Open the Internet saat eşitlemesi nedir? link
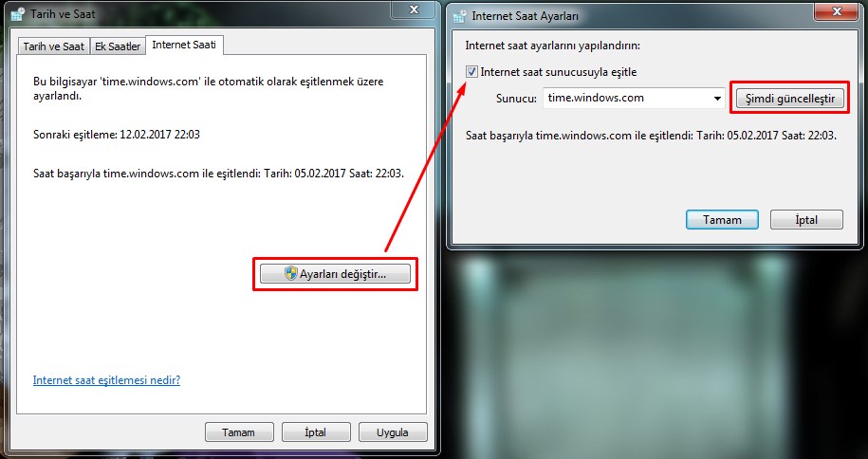This screenshot has width=868, height=459. click(x=106, y=380)
